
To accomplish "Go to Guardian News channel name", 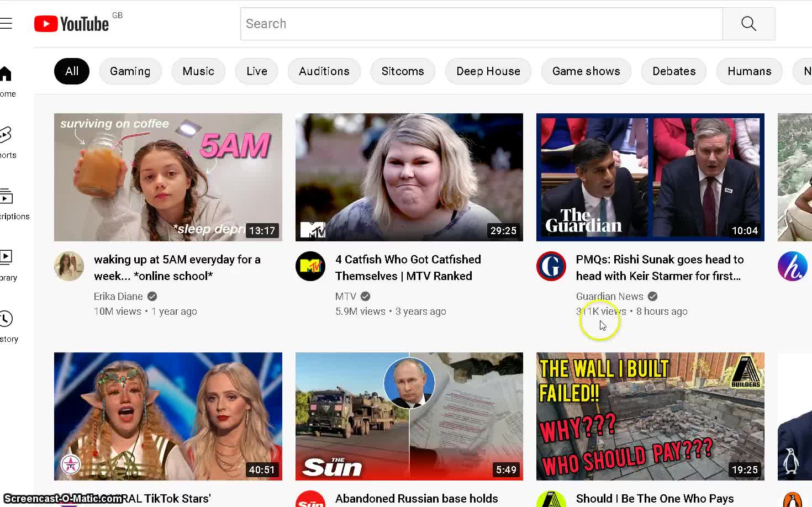I will (x=609, y=297).
